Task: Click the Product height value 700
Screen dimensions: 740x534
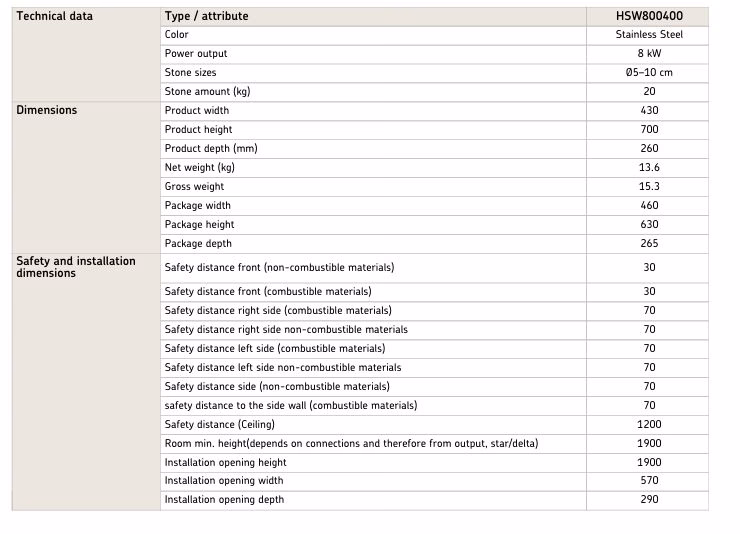Action: (649, 130)
